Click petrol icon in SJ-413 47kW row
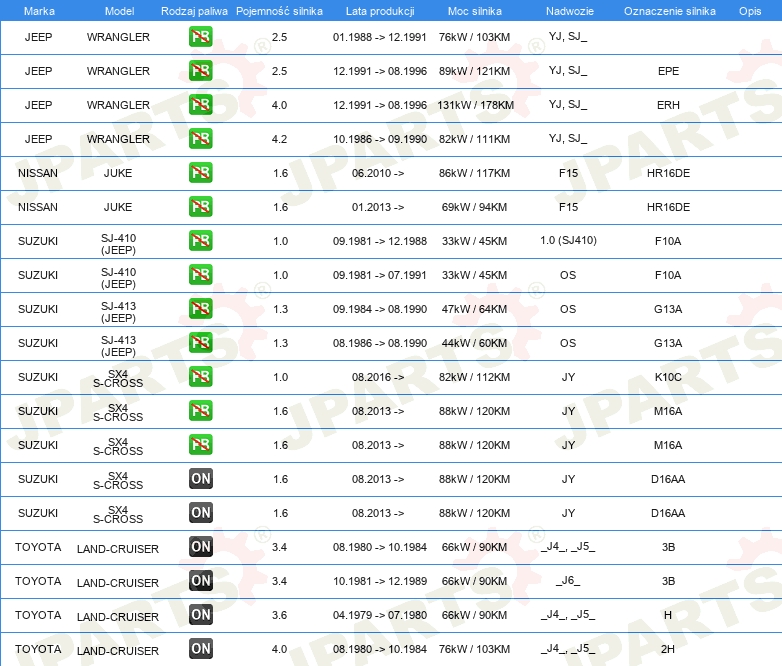Screen dimensions: 782x666 click(x=200, y=308)
